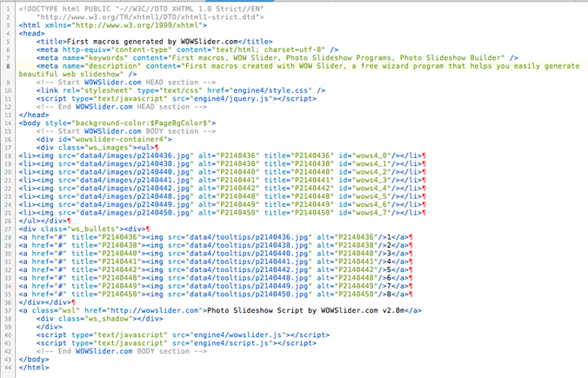588x378 pixels.
Task: Click the "ws_images" class value
Action: click(109, 148)
